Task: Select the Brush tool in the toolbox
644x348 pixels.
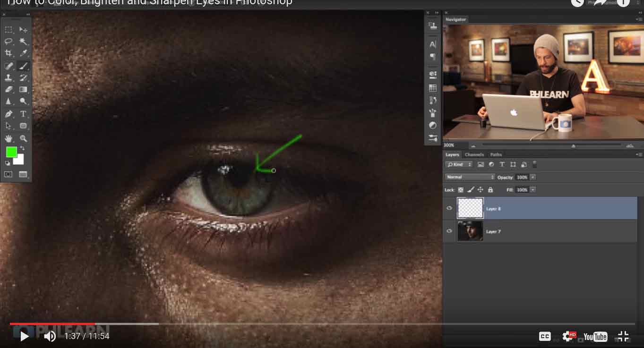Action: click(23, 66)
